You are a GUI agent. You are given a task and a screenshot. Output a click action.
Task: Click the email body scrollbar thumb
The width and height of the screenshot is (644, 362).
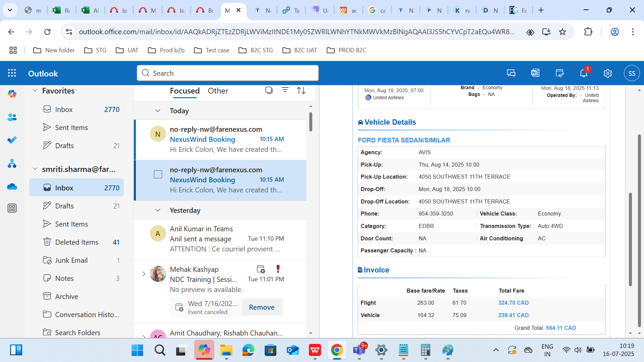[x=630, y=239]
